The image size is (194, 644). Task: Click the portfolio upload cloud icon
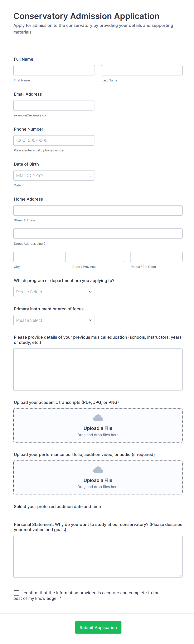98,470
